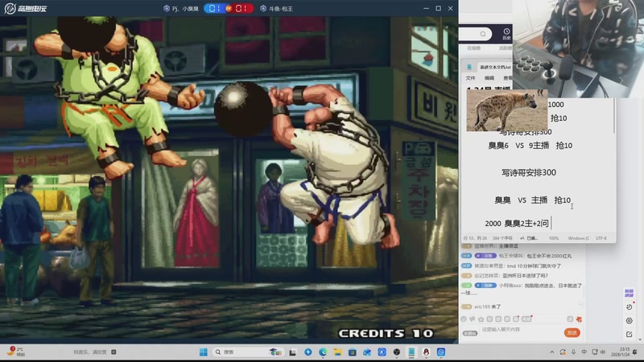Click the chat message '亚洲杯日本进球了吗?'
This screenshot has height=362, width=644.
tap(525, 275)
